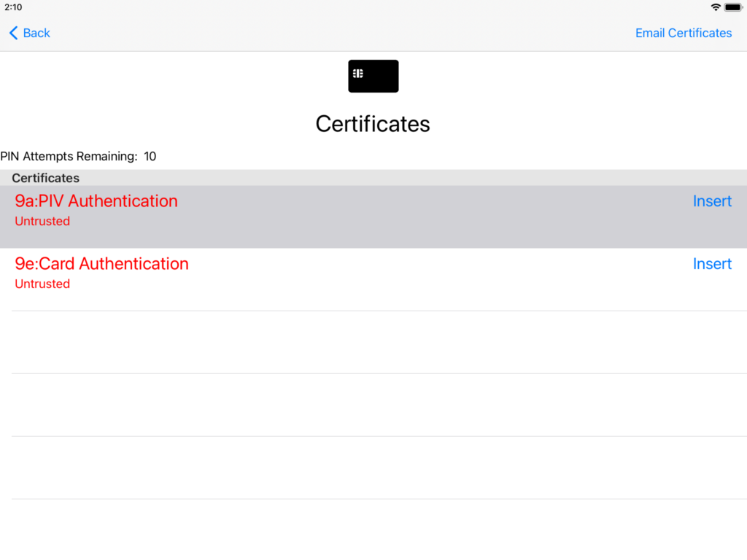Image resolution: width=747 pixels, height=560 pixels.
Task: Click the PIN attempts count 10
Action: [x=150, y=156]
